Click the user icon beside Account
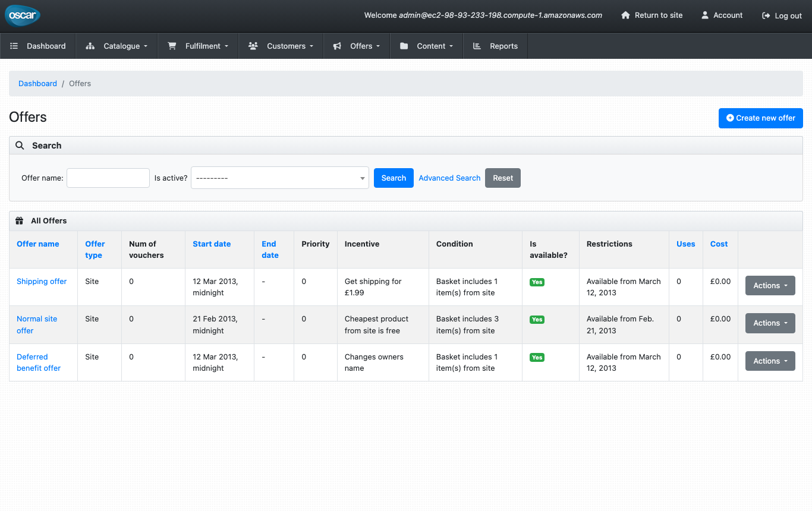 (705, 15)
